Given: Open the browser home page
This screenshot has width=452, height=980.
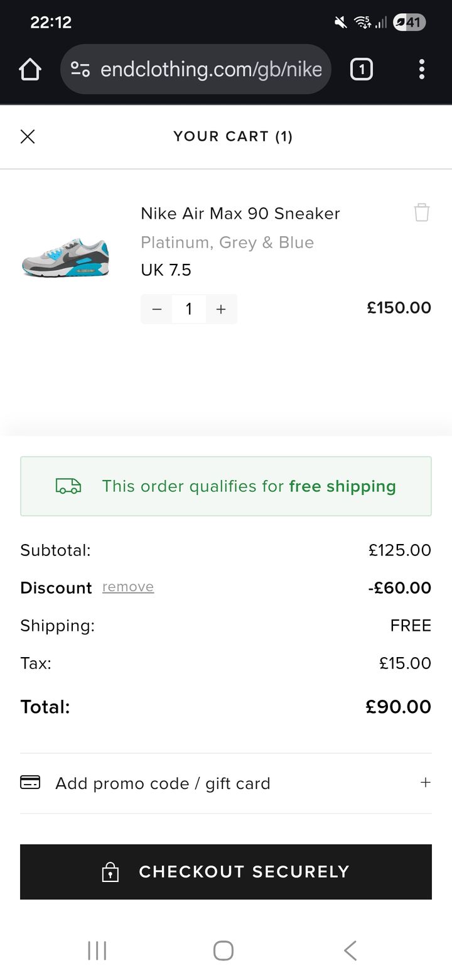Looking at the screenshot, I should pyautogui.click(x=30, y=69).
